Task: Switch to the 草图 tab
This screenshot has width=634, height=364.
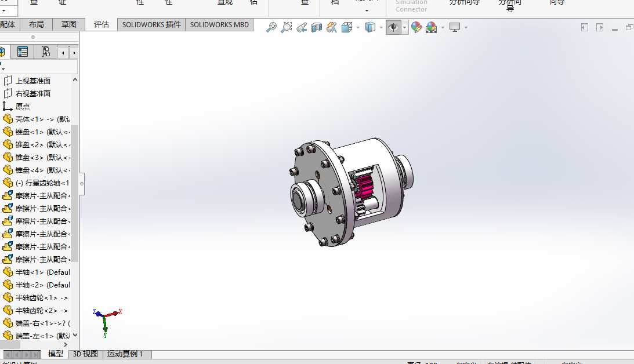Action: pos(69,25)
